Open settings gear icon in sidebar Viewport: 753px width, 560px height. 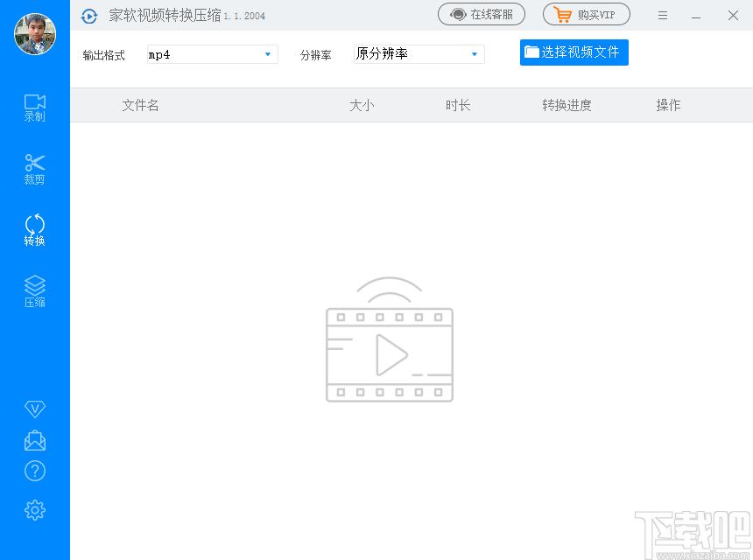(34, 510)
